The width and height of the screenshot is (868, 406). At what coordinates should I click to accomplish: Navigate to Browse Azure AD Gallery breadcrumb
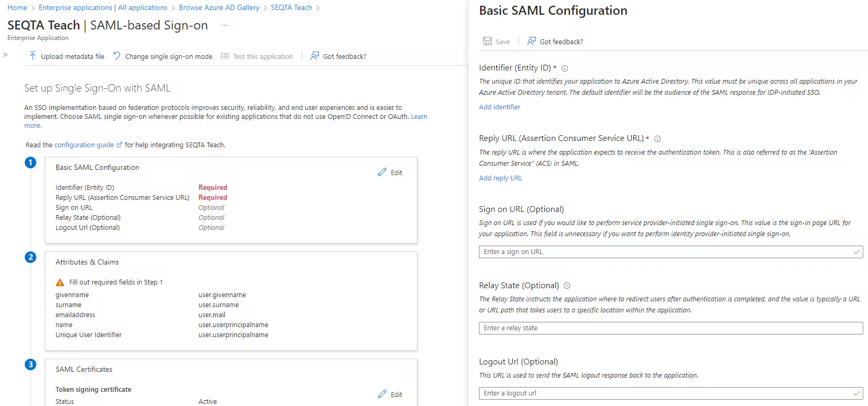coord(219,7)
